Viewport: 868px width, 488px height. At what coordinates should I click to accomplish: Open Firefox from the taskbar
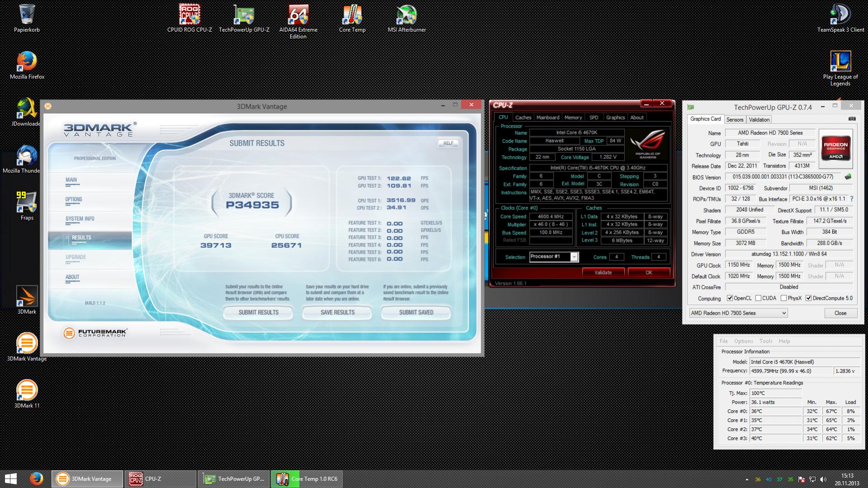[x=36, y=479]
